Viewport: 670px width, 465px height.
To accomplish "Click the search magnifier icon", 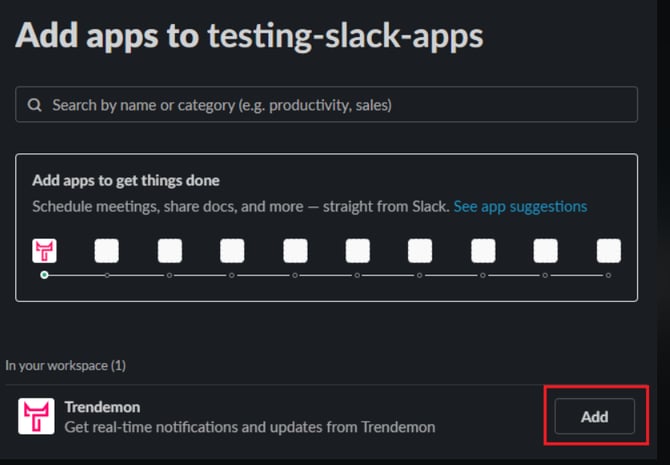I will click(x=34, y=105).
